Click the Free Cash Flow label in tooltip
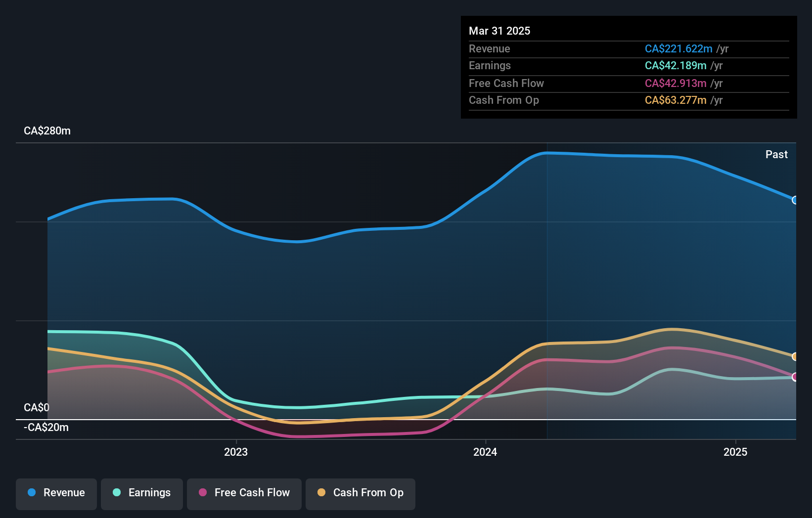This screenshot has height=518, width=812. click(x=506, y=83)
